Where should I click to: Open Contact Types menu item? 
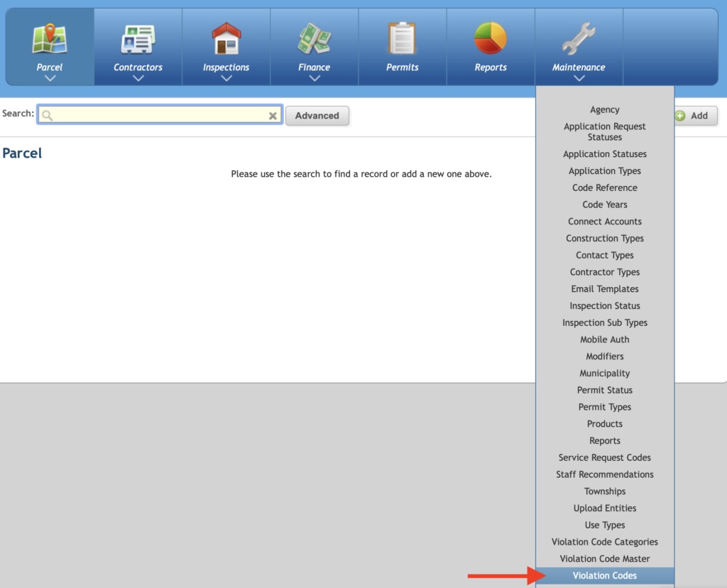click(605, 255)
